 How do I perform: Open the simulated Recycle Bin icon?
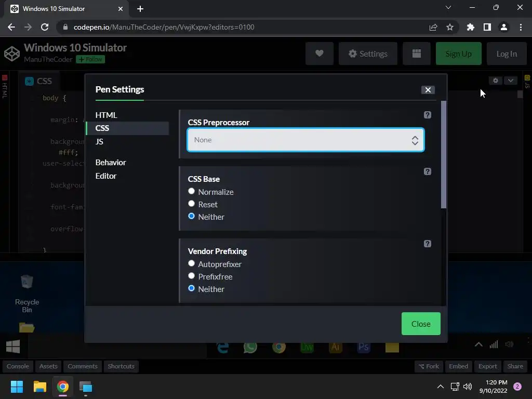click(27, 293)
